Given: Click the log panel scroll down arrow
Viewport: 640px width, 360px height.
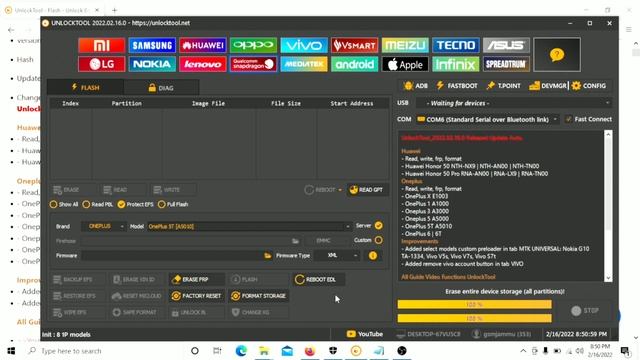Looking at the screenshot, I should [x=608, y=278].
